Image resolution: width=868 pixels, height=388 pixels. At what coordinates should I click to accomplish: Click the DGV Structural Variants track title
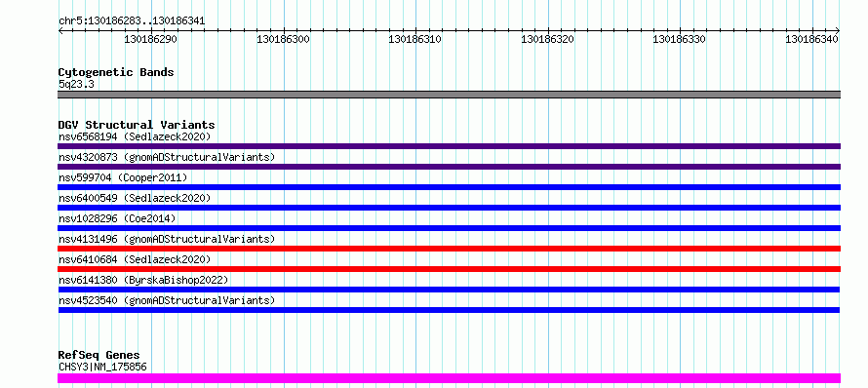(x=137, y=125)
